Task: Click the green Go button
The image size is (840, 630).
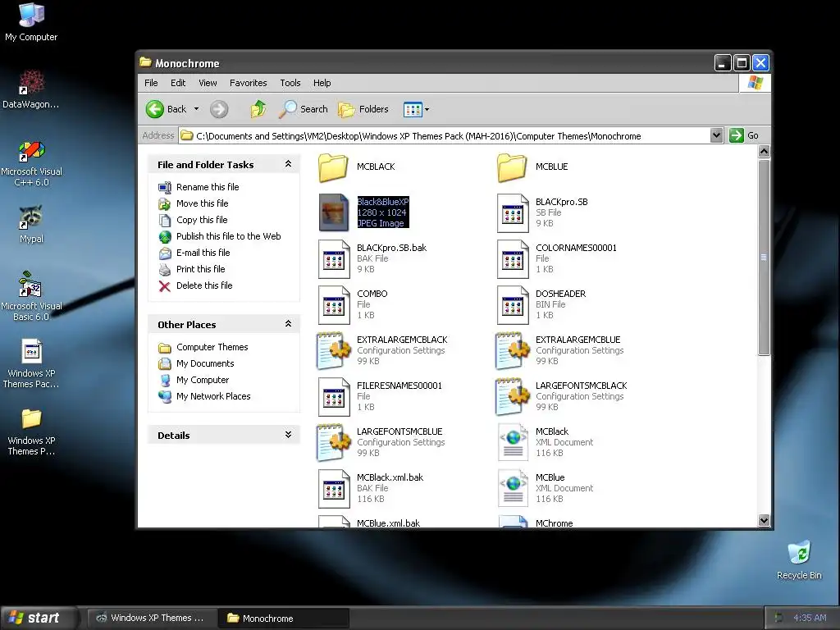Action: (744, 135)
